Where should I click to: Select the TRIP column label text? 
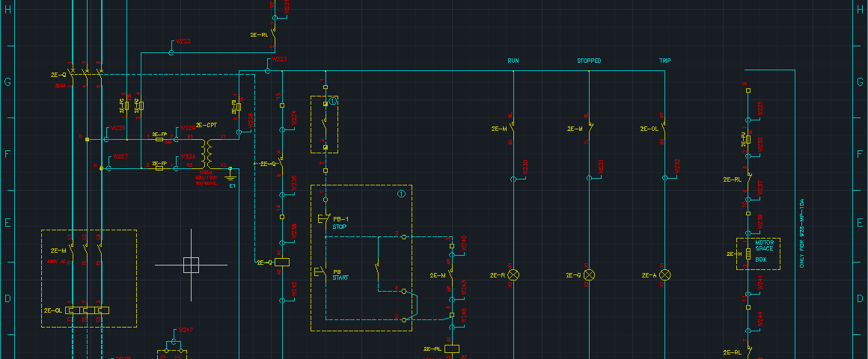[664, 61]
